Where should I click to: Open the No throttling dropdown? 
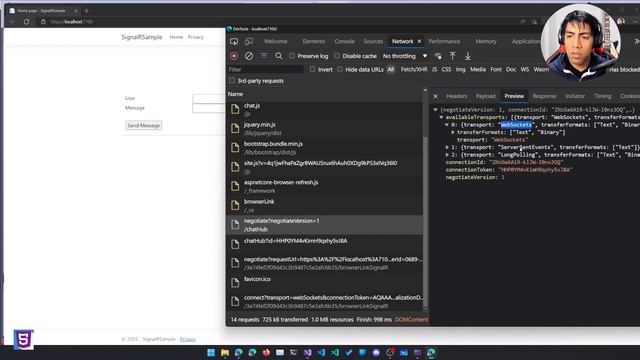[405, 56]
